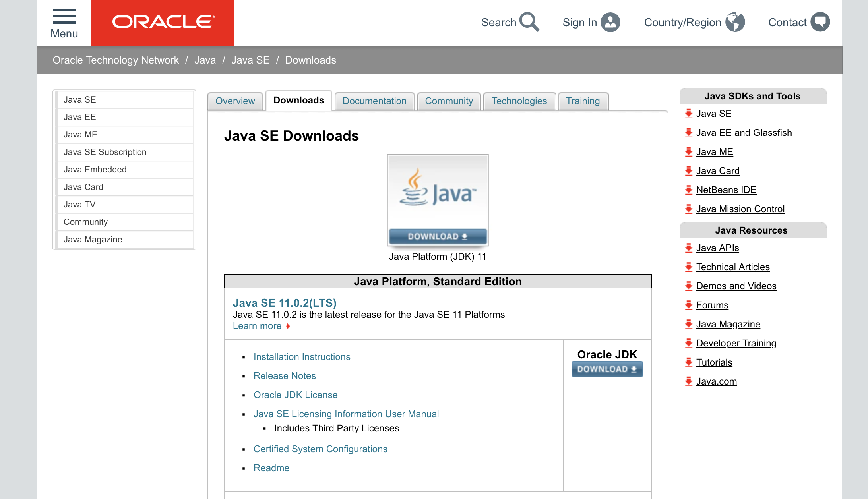Click the Learn more link
The image size is (868, 499).
click(257, 326)
